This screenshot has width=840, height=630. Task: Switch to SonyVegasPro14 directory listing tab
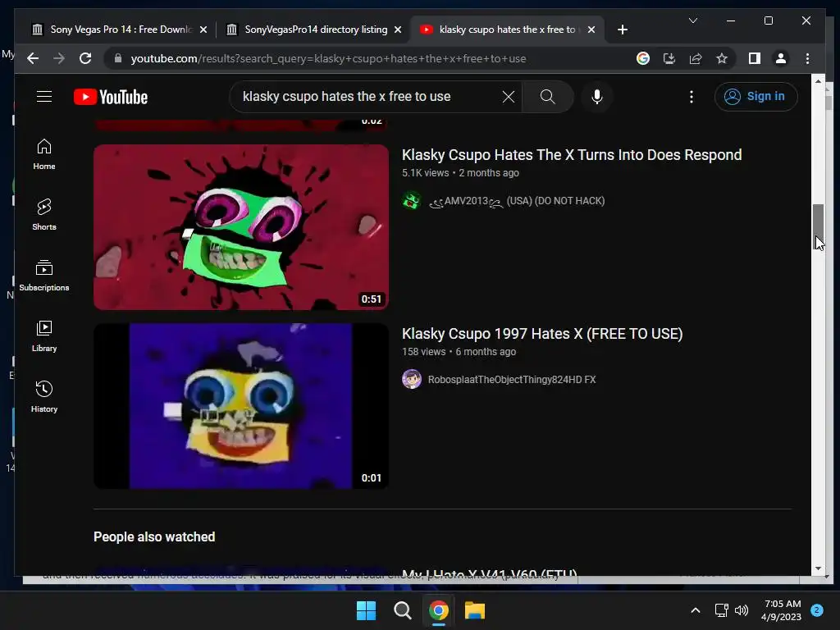[314, 30]
